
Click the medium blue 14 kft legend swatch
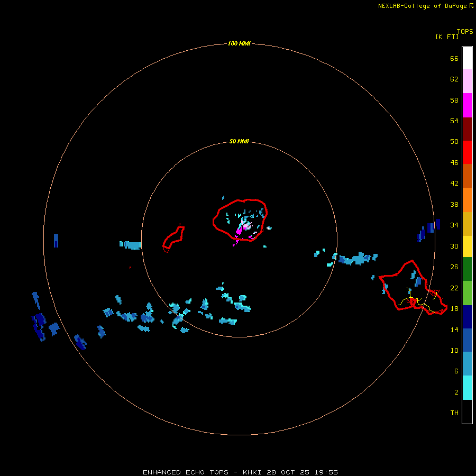(x=467, y=340)
